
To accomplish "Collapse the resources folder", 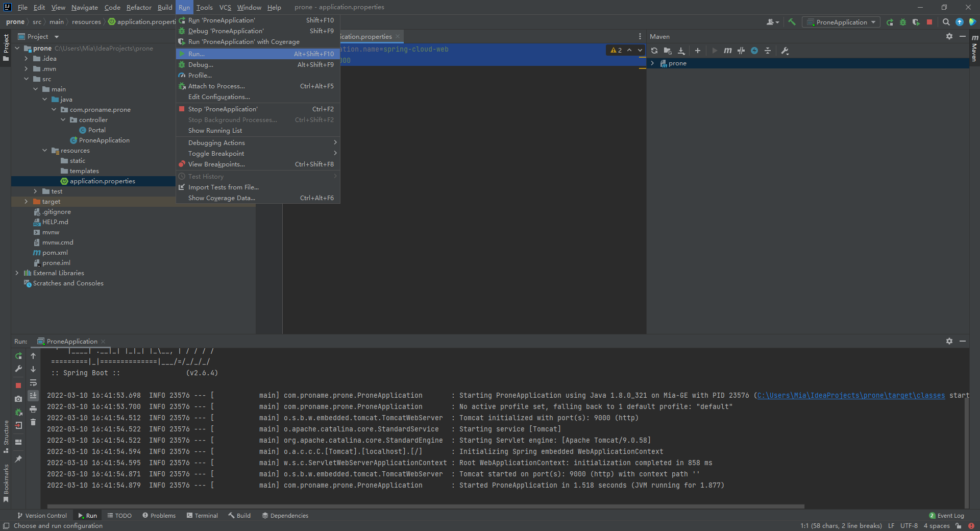I will point(44,151).
